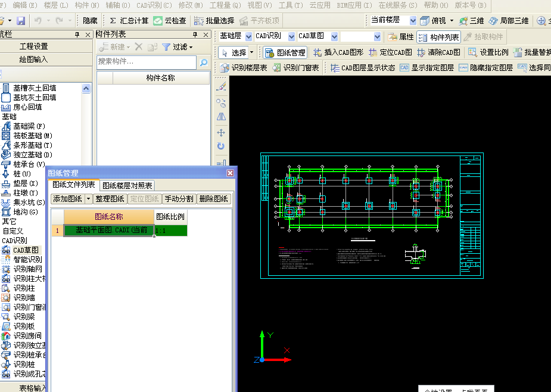Click 清除CAD图 clear CAD drawing
The image size is (551, 392).
pyautogui.click(x=438, y=53)
